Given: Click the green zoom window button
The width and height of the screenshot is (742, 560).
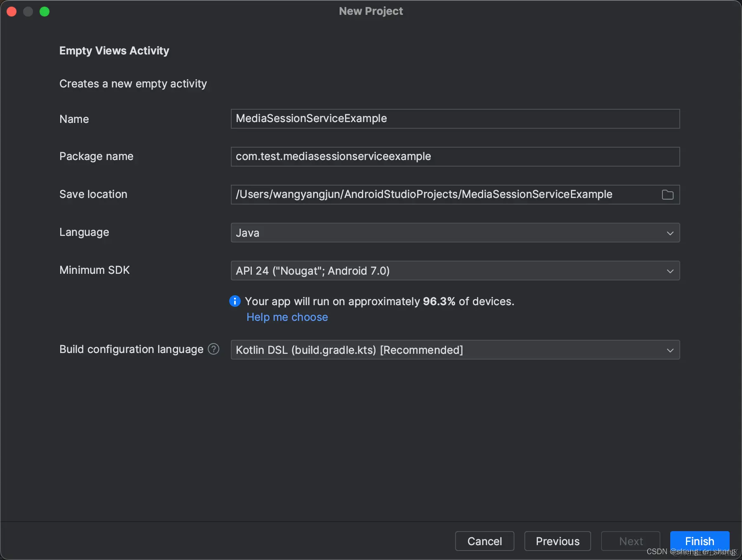Looking at the screenshot, I should click(45, 12).
